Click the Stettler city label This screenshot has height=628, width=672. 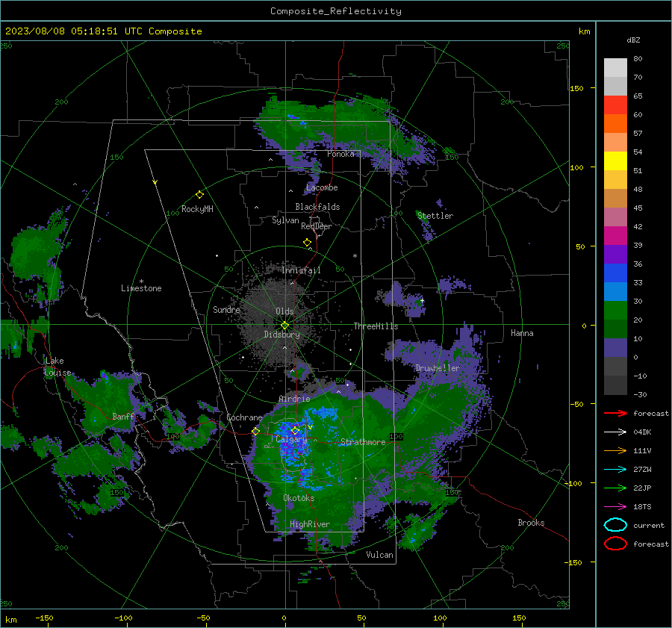[x=435, y=216]
